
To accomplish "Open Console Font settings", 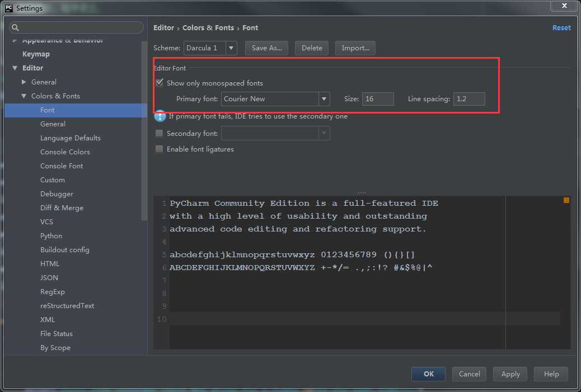I will [x=62, y=166].
